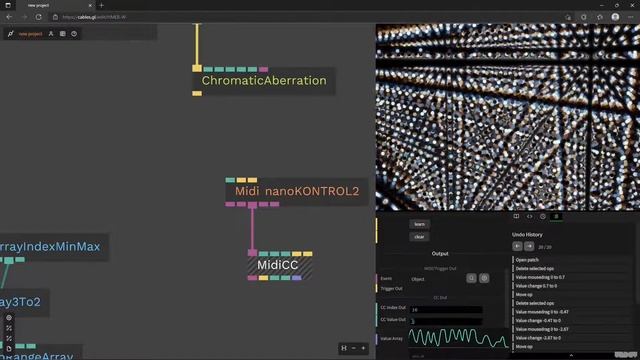Go back with the browser back arrow
Viewport: 640px width, 360px height.
click(x=9, y=17)
